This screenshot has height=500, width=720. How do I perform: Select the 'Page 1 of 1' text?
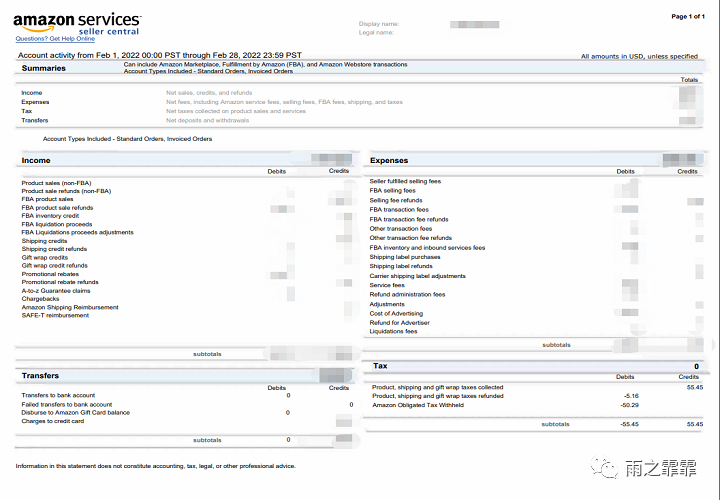pyautogui.click(x=688, y=17)
